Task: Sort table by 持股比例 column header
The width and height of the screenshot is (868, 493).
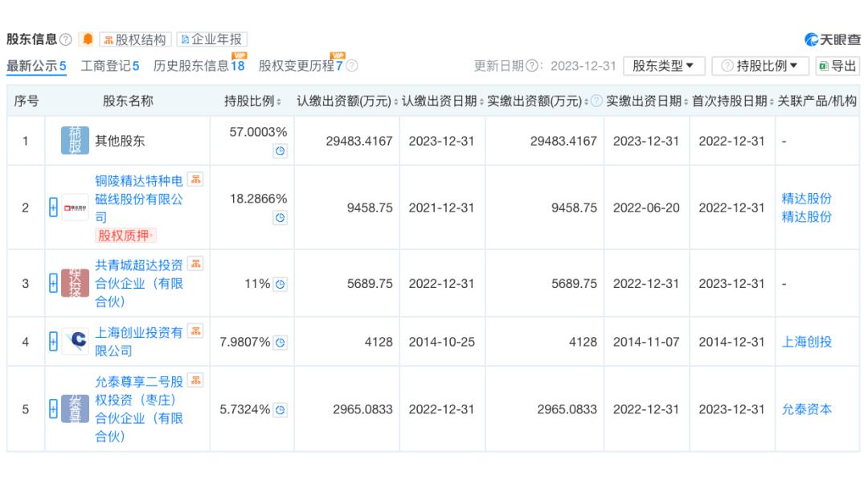Action: tap(252, 101)
